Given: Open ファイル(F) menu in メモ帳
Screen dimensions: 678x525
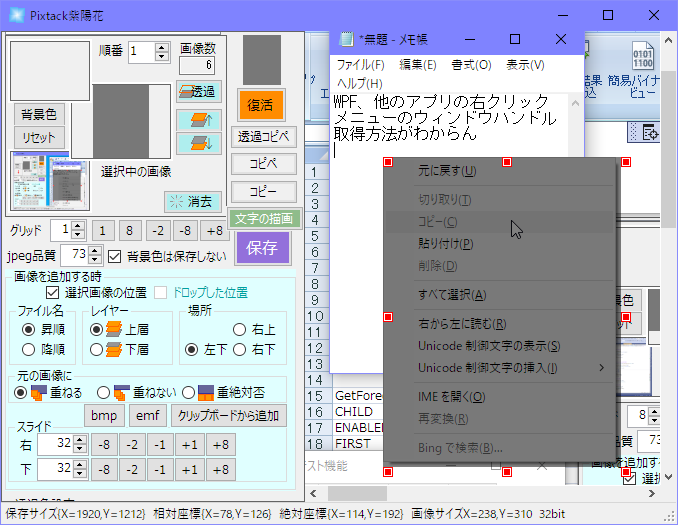Looking at the screenshot, I should tap(361, 65).
